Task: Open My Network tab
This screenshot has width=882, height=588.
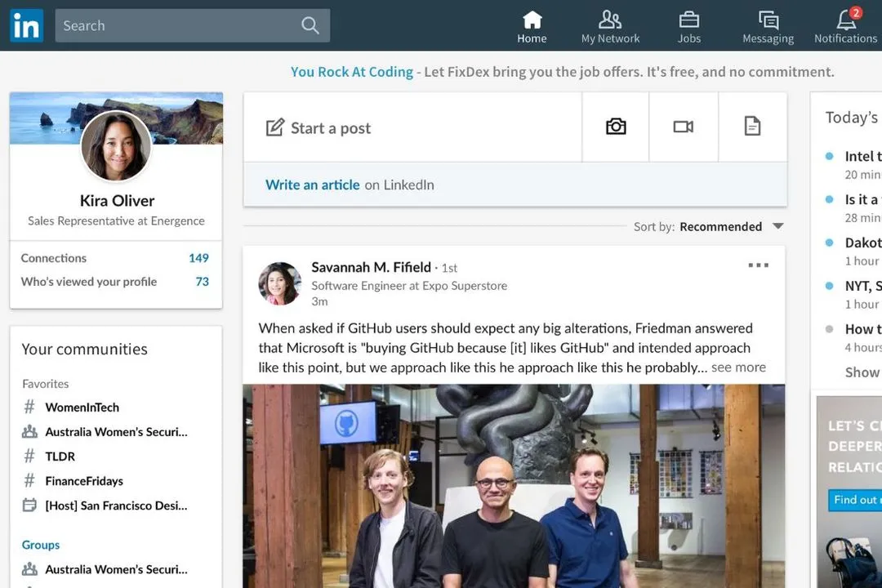Action: click(x=610, y=27)
